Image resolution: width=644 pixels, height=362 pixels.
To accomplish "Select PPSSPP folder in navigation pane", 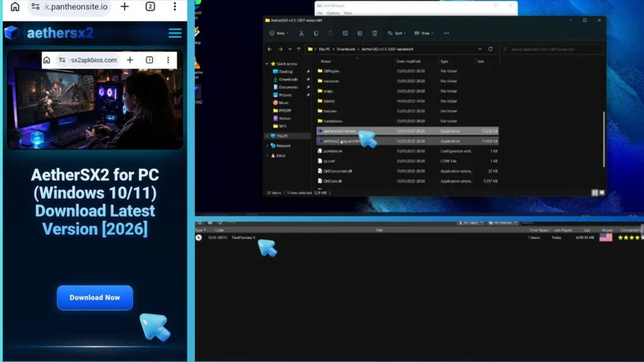I will pyautogui.click(x=285, y=111).
